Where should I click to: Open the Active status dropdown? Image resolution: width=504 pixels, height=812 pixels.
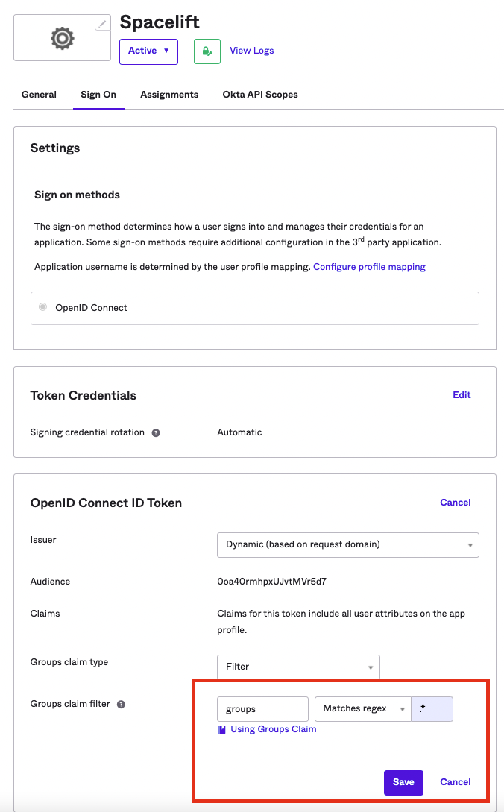[148, 51]
